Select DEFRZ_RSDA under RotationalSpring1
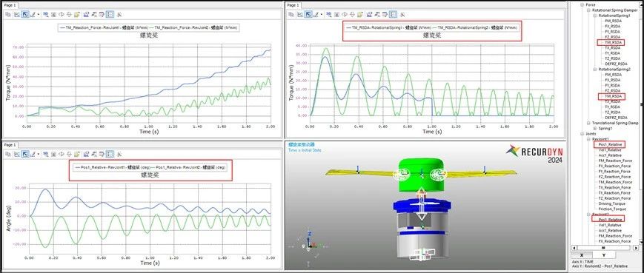Image resolution: width=644 pixels, height=273 pixels. 617,64
